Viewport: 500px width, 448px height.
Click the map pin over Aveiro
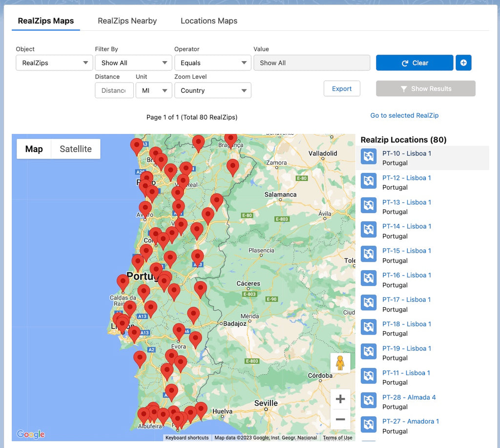click(145, 209)
